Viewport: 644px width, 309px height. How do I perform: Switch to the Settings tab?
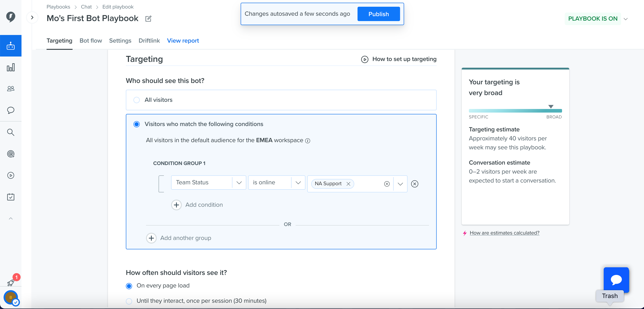(x=120, y=41)
